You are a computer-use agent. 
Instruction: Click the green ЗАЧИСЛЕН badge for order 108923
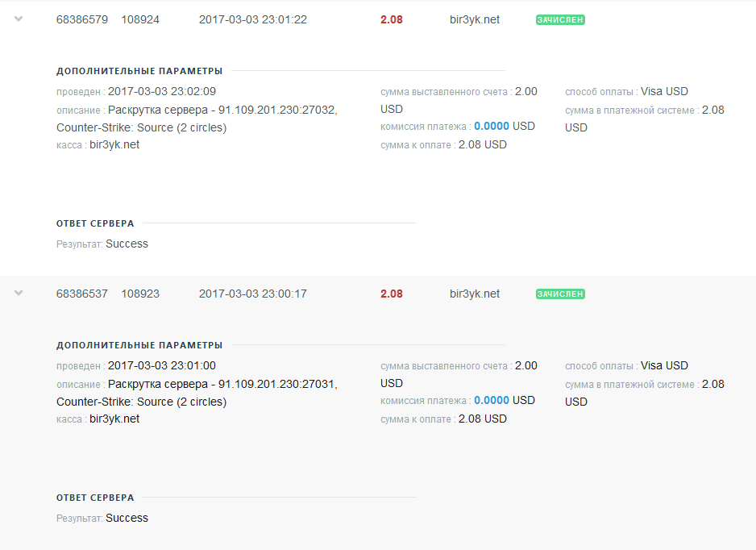pyautogui.click(x=560, y=294)
